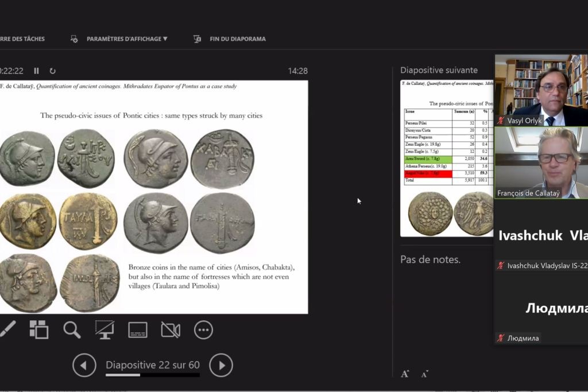Activate the zoom magnifier tool

72,329
